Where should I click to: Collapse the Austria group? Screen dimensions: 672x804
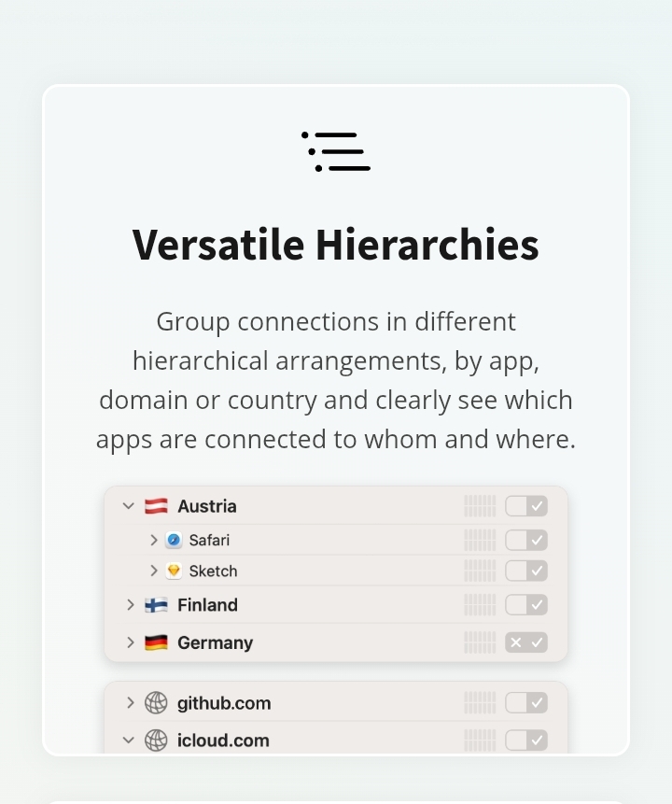129,506
